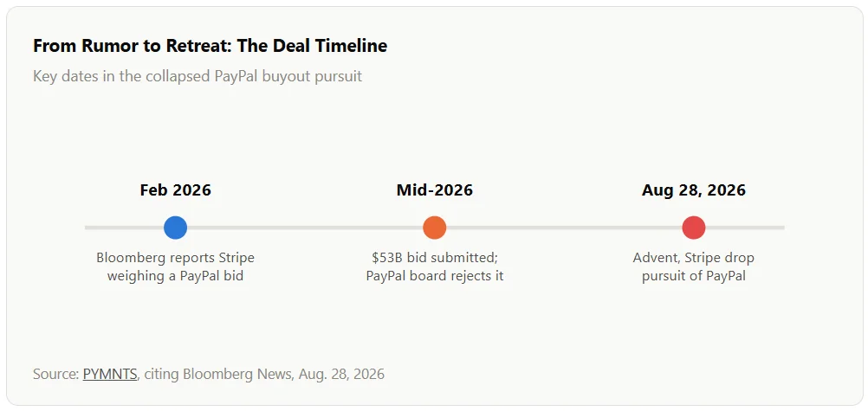Click the Feb 2026 date label
The image size is (868, 411).
coord(176,190)
